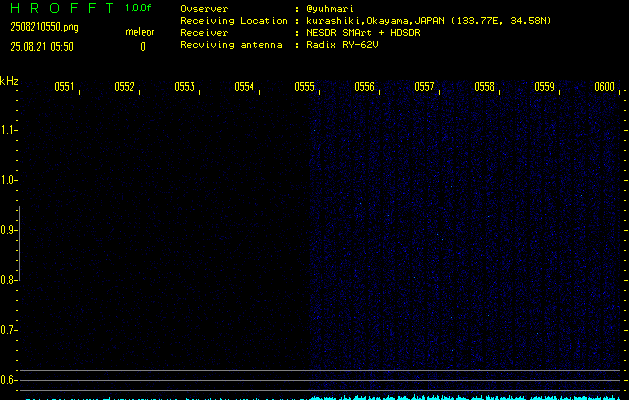This screenshot has width=629, height=400.
Task: Click the Ovserver label
Action: tap(204, 9)
